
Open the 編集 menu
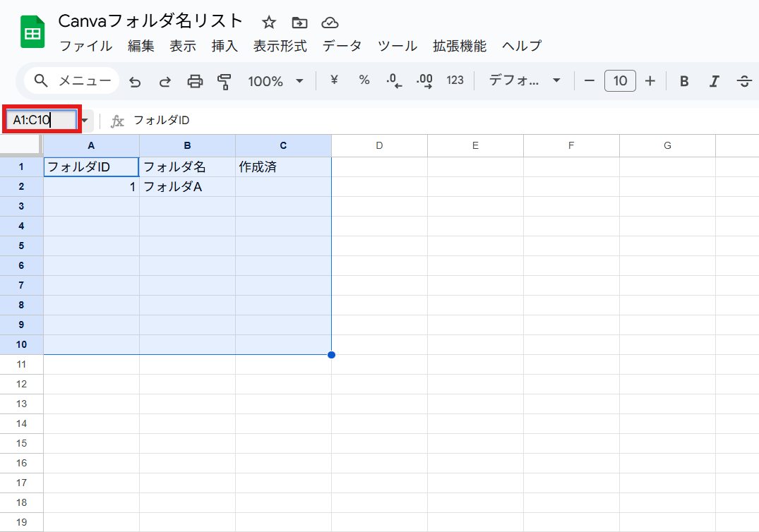[x=141, y=46]
